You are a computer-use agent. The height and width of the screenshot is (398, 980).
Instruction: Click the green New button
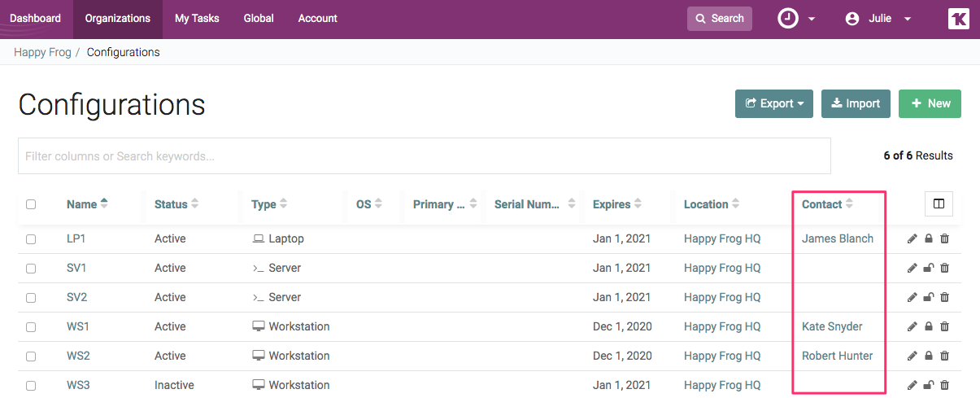(x=930, y=103)
